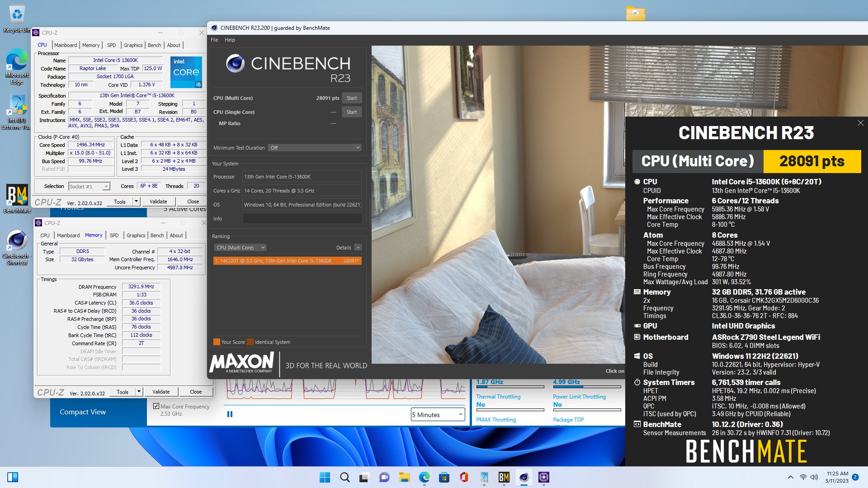Click Identical System legend swatch
Viewport: 868px width, 488px height.
(x=250, y=342)
